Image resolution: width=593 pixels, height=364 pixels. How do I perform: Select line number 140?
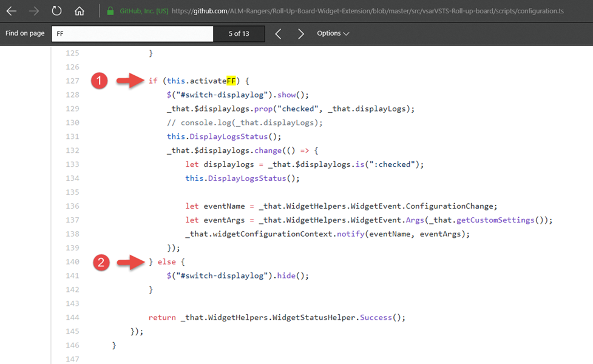coord(72,261)
